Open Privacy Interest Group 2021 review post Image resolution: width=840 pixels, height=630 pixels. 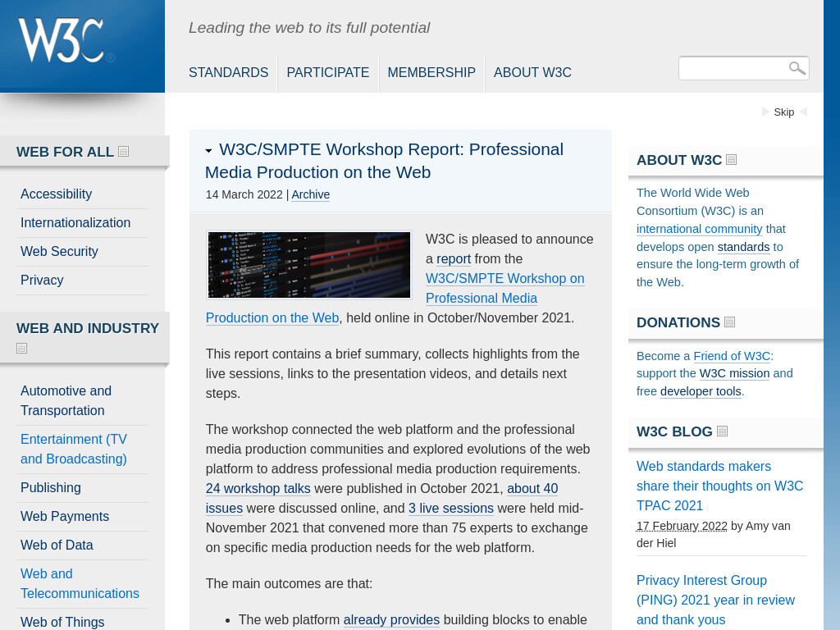point(715,600)
